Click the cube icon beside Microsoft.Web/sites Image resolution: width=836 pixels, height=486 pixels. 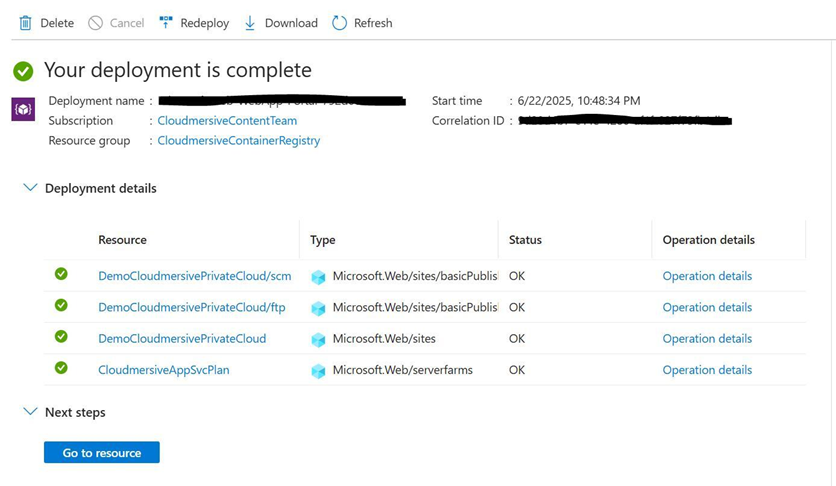coord(318,339)
